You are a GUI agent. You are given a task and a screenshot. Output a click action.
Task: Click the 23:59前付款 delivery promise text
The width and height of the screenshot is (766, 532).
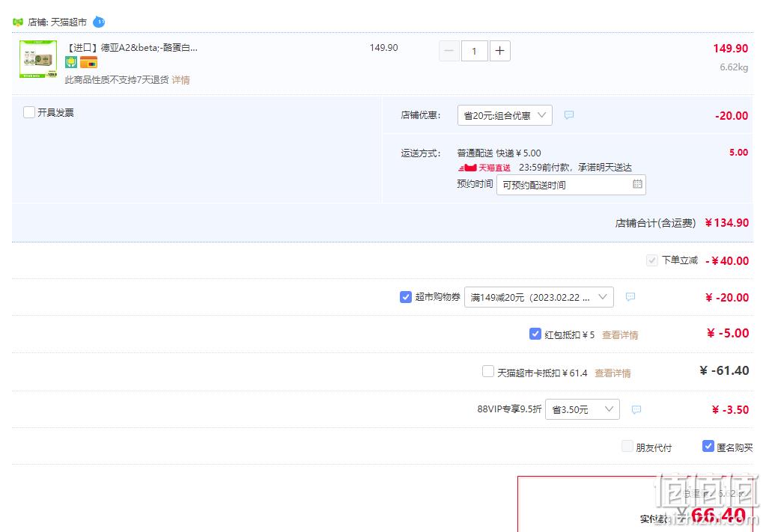575,168
